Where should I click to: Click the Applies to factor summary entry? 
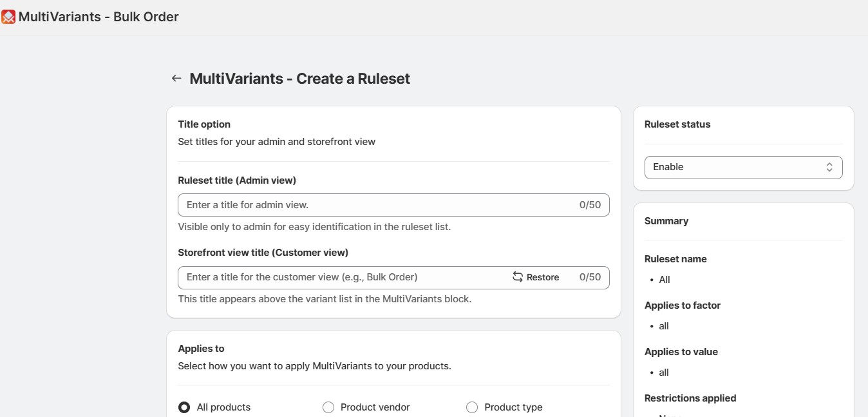click(x=683, y=305)
